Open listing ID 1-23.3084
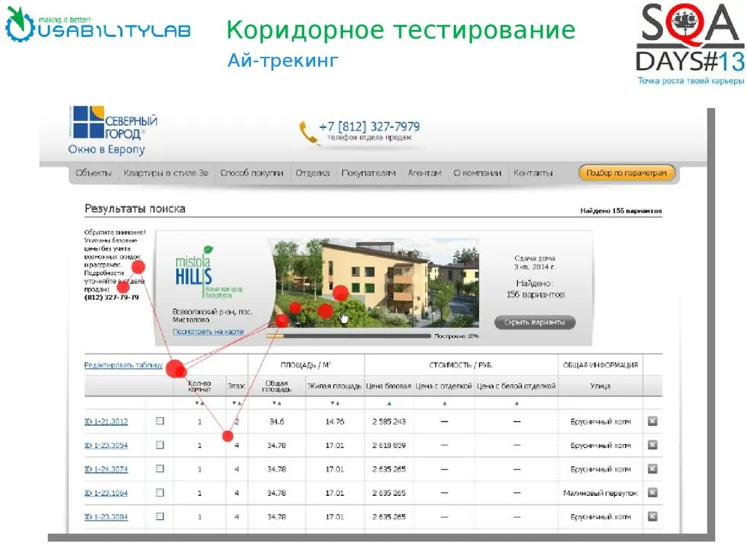The image size is (747, 560). point(107,517)
